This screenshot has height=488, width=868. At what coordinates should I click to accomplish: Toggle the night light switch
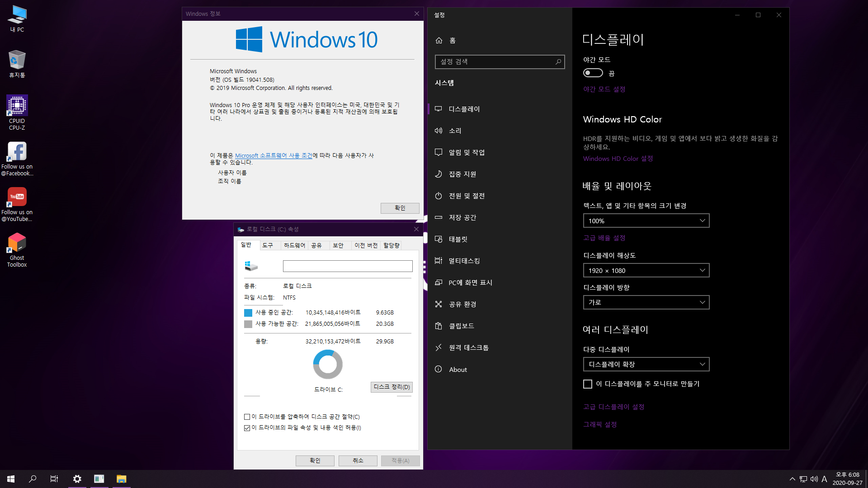593,73
